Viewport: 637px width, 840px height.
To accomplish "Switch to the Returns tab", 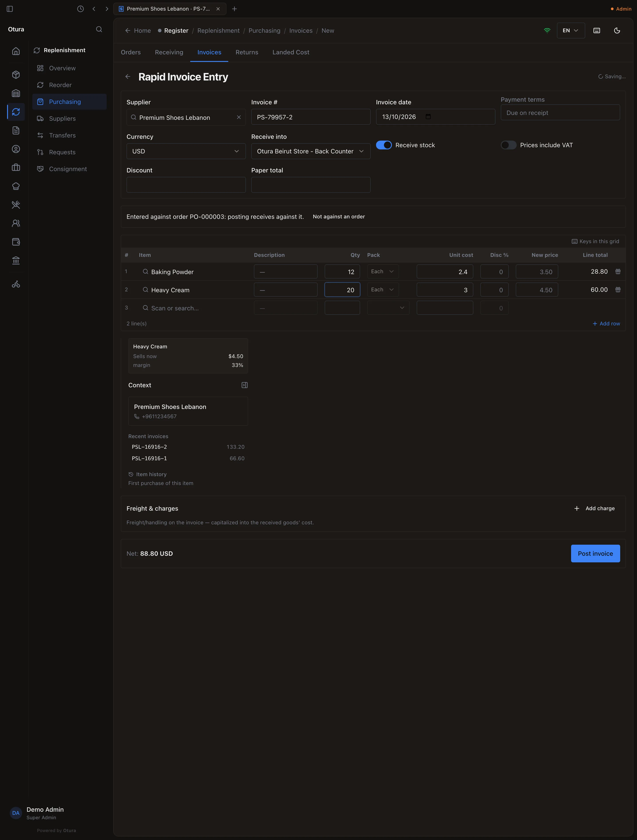I will 247,52.
